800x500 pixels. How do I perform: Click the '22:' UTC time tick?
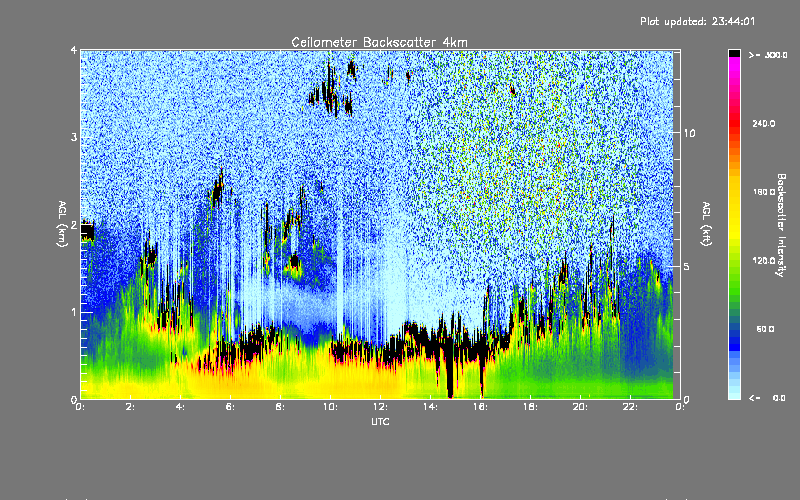coord(630,407)
